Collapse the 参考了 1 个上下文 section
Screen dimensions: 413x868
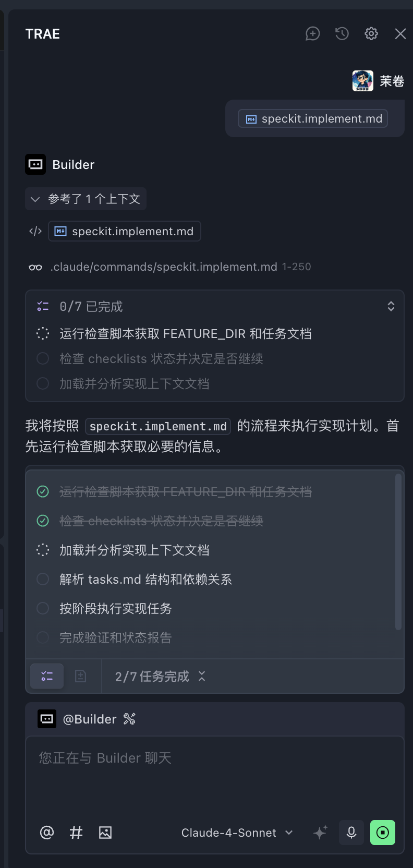coord(86,199)
